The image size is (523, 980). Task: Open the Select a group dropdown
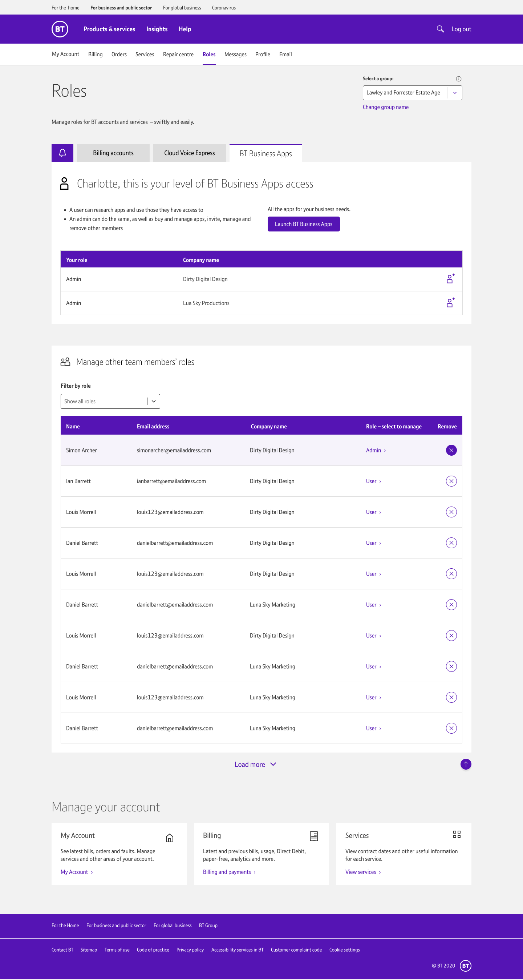pos(412,93)
